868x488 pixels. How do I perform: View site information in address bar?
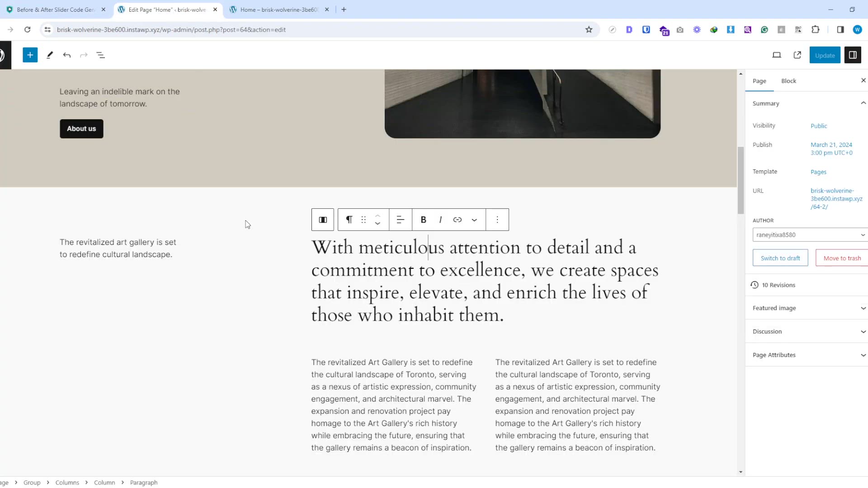click(x=47, y=30)
